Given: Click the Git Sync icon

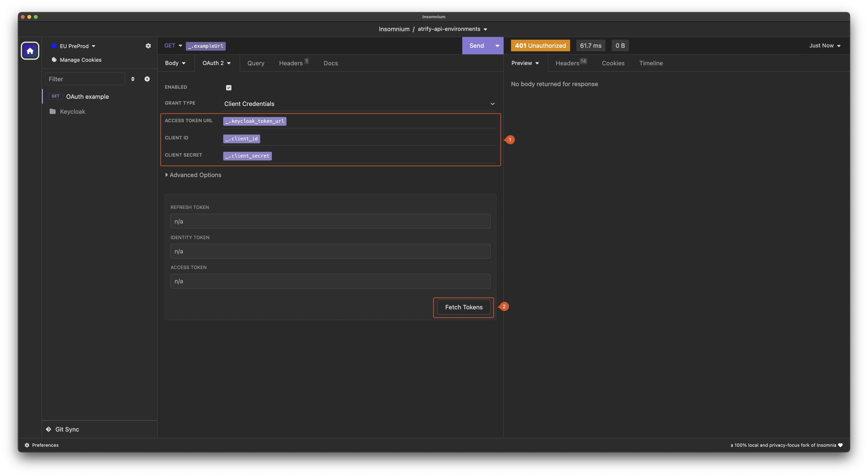Looking at the screenshot, I should click(48, 429).
